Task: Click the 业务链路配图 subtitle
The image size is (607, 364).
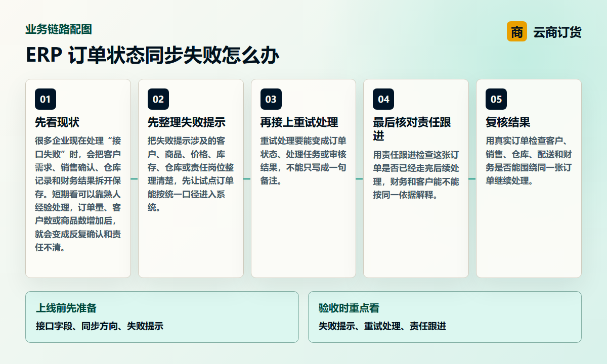Action: [59, 29]
